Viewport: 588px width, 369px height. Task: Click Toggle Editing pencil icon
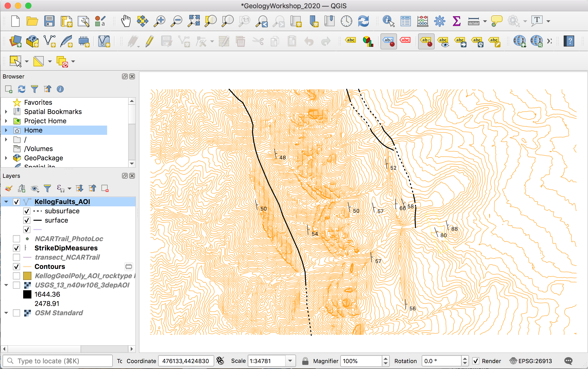point(149,41)
